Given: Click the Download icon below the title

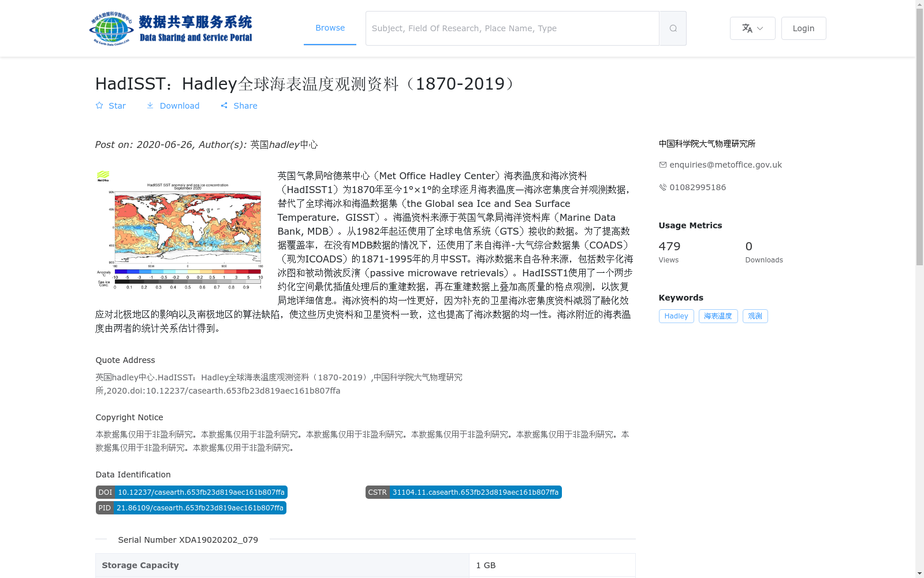Looking at the screenshot, I should pos(150,105).
